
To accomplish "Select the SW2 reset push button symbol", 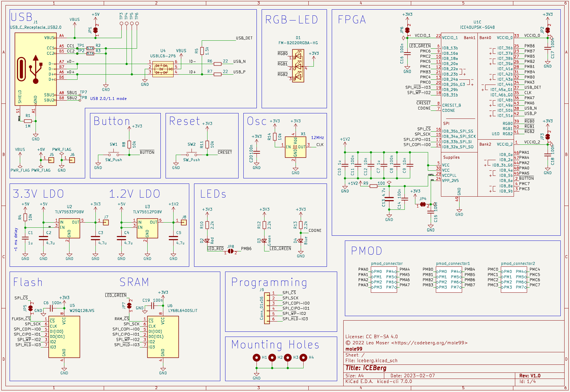I will click(x=191, y=154).
